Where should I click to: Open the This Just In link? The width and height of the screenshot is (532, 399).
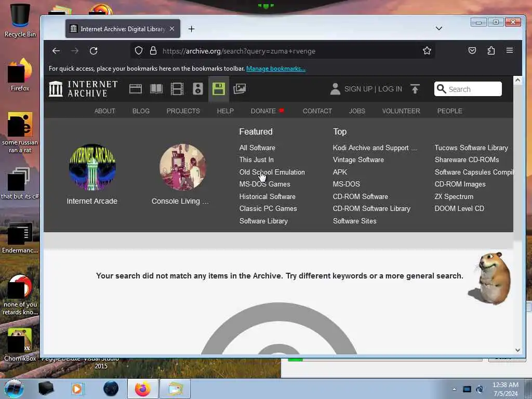[257, 159]
